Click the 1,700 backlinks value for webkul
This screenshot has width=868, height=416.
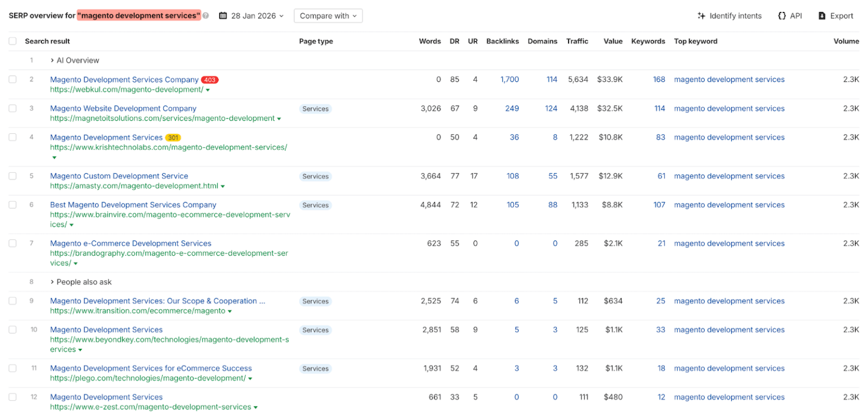pyautogui.click(x=510, y=80)
